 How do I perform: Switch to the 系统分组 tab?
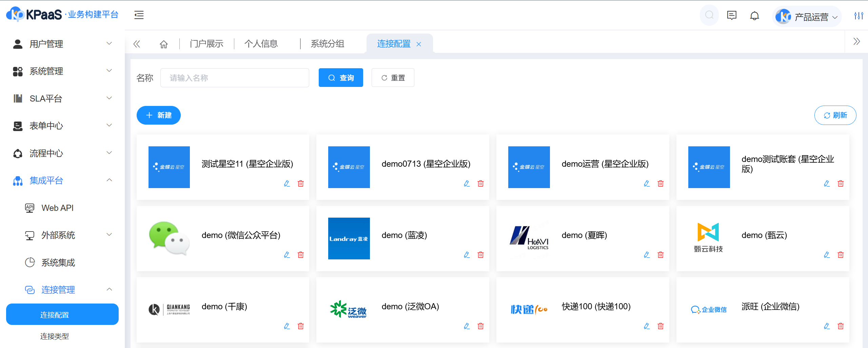[x=328, y=44]
